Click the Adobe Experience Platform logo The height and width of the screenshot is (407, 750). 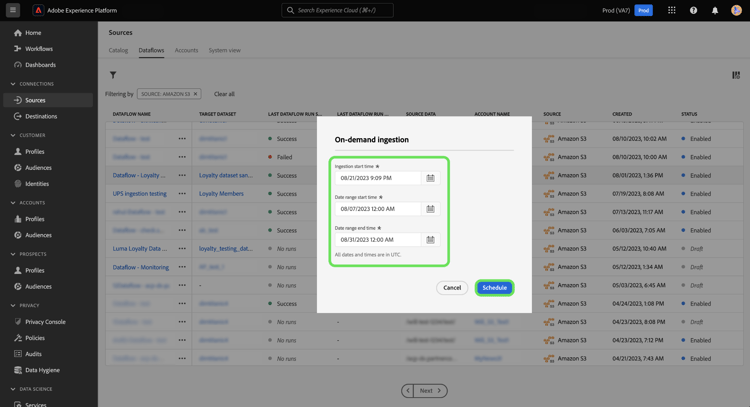point(38,10)
